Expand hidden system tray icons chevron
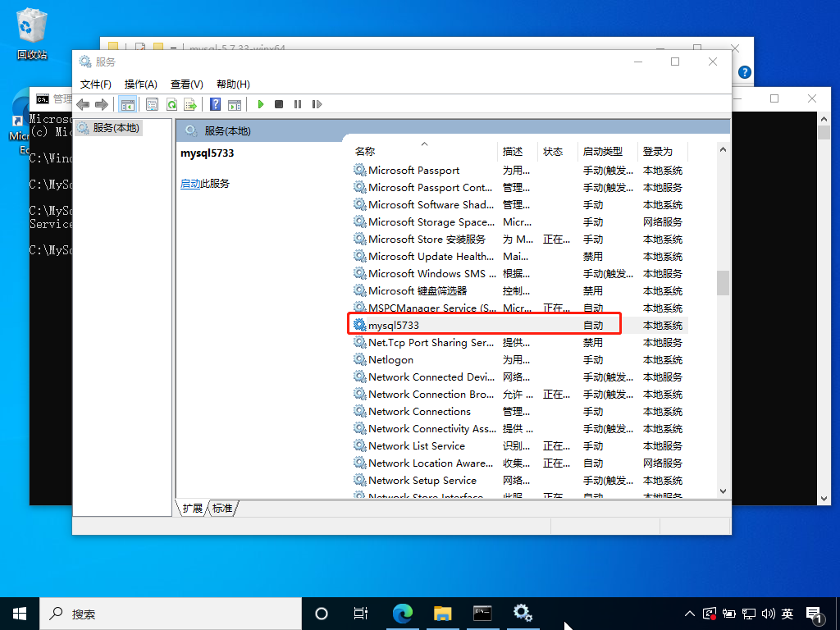Image resolution: width=840 pixels, height=630 pixels. point(691,614)
